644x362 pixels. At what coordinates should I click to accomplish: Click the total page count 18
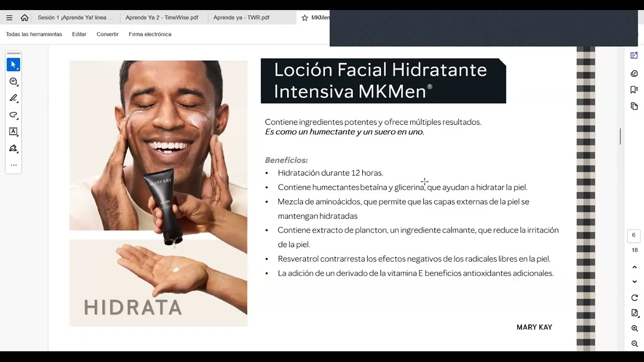coord(634,250)
